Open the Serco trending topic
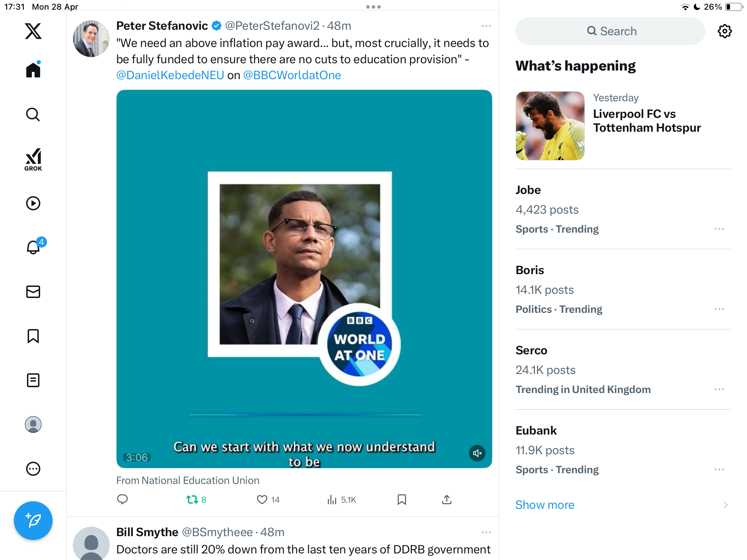The height and width of the screenshot is (560, 747). click(x=622, y=370)
